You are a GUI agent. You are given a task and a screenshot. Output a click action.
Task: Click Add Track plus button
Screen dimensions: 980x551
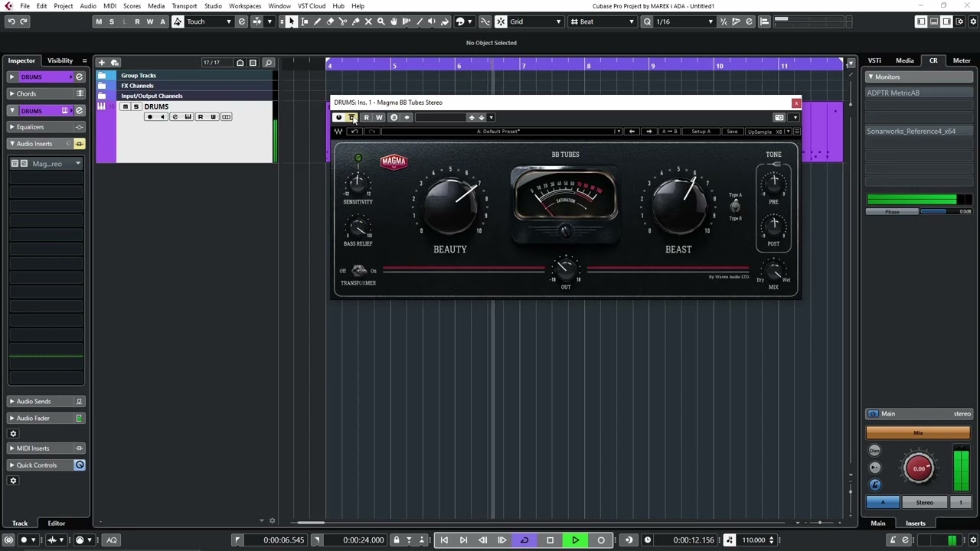click(102, 62)
